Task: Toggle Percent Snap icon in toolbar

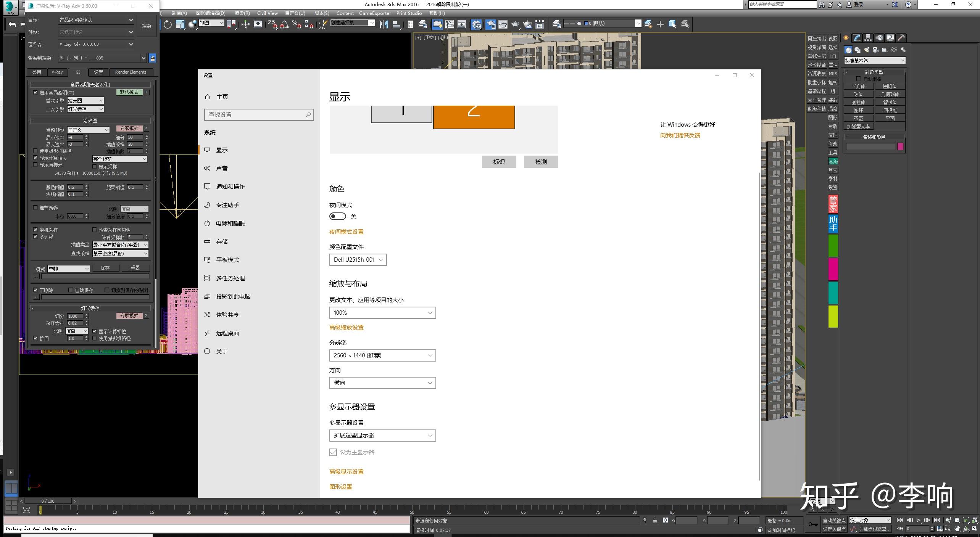Action: click(x=297, y=24)
